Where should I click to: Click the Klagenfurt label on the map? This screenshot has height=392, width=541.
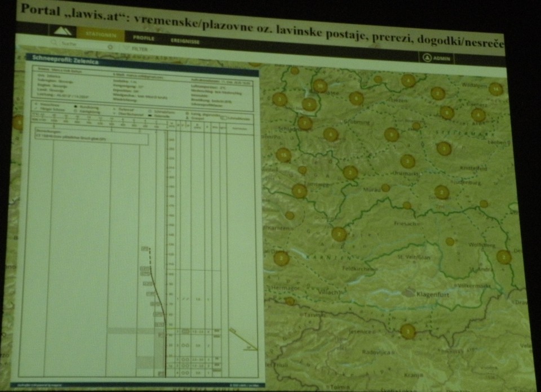pos(433,295)
